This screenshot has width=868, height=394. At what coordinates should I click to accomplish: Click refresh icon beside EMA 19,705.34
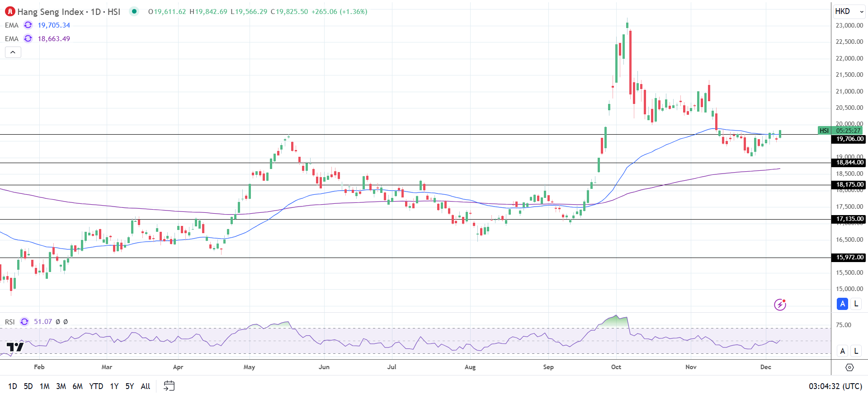[28, 25]
